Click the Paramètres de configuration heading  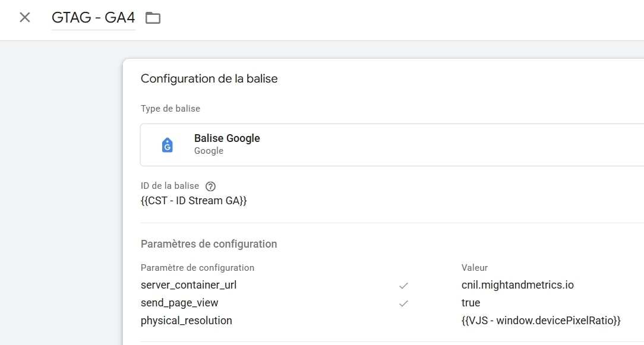click(x=209, y=243)
